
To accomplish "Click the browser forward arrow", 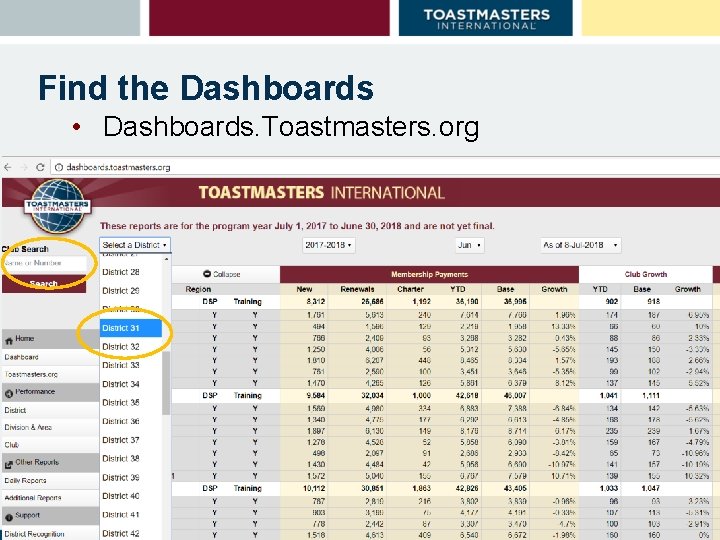I will pyautogui.click(x=24, y=167).
